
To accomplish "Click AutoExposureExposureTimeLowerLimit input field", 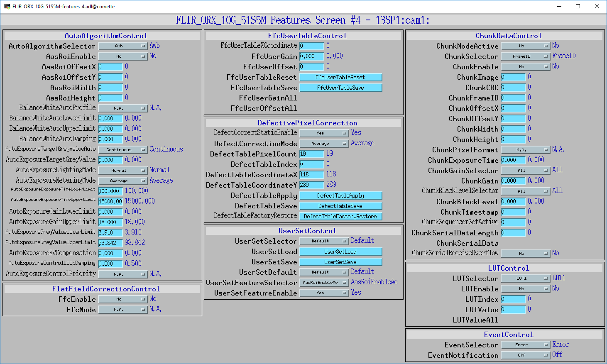I will coord(110,191).
